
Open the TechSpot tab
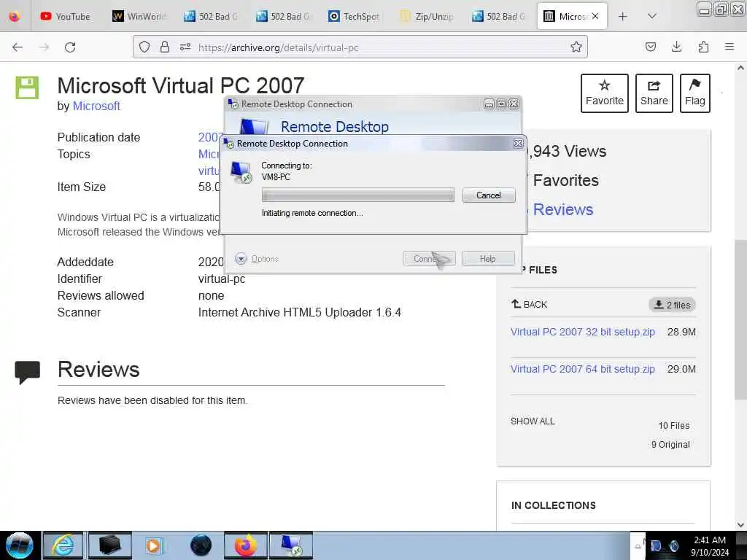(x=354, y=17)
